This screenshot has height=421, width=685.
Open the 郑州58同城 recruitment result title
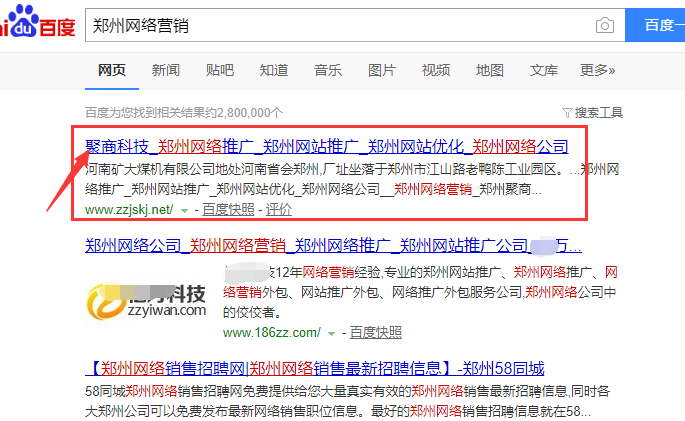point(315,369)
